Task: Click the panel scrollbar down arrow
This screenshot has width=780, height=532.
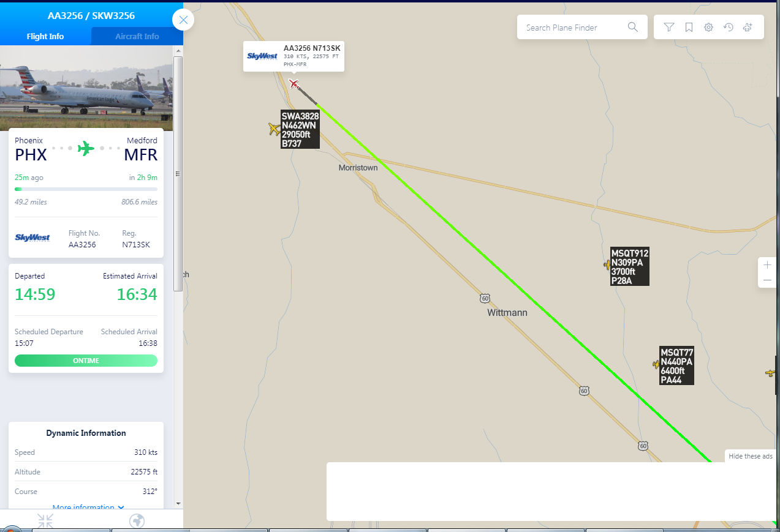Action: coord(178,504)
